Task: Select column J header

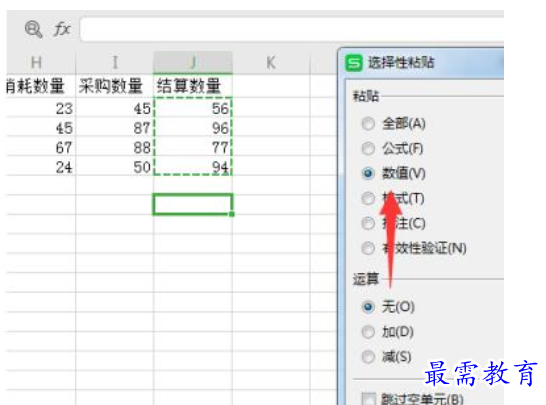Action: click(193, 63)
